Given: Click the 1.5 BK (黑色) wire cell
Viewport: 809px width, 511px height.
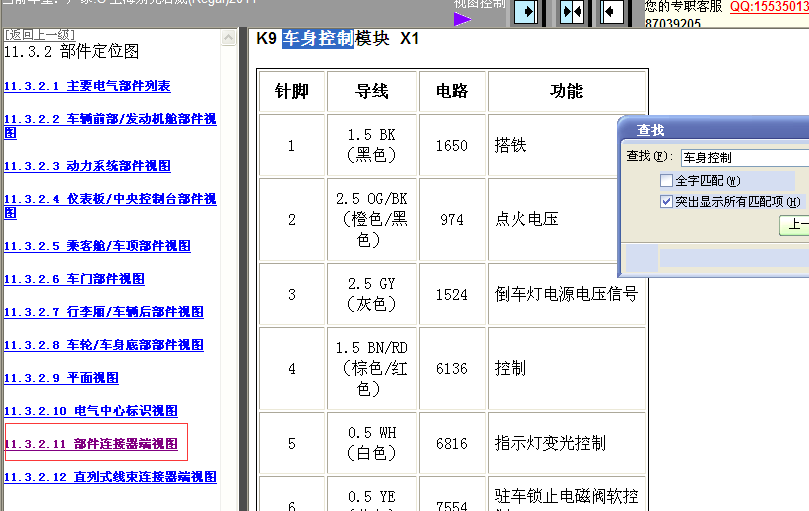Looking at the screenshot, I should [x=371, y=145].
